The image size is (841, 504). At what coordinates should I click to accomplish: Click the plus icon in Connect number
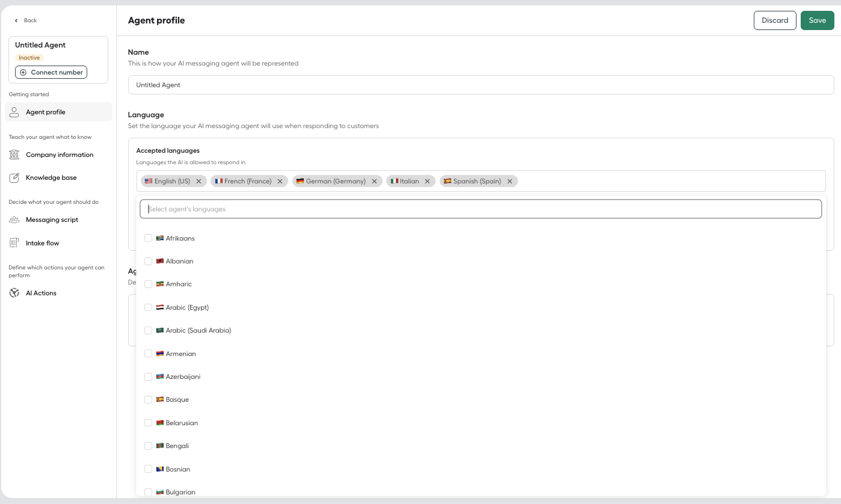coord(23,72)
